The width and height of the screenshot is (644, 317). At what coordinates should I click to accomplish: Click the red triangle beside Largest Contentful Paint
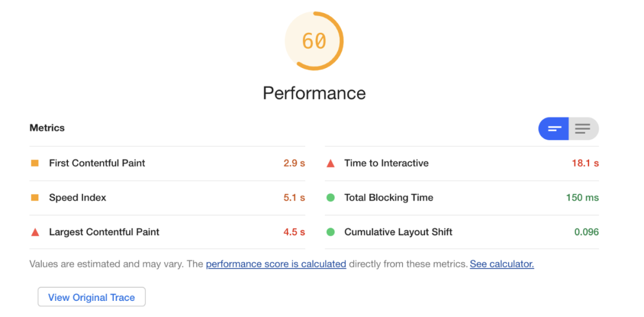tap(35, 232)
